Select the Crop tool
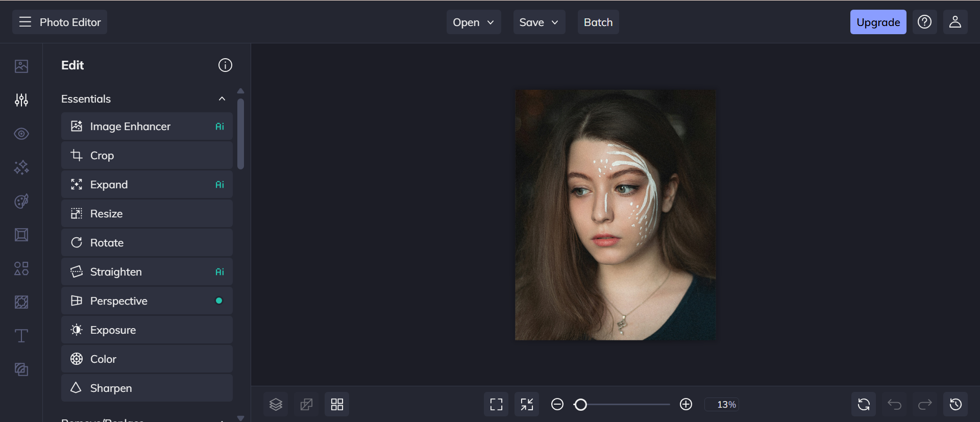The height and width of the screenshot is (422, 980). click(x=146, y=156)
